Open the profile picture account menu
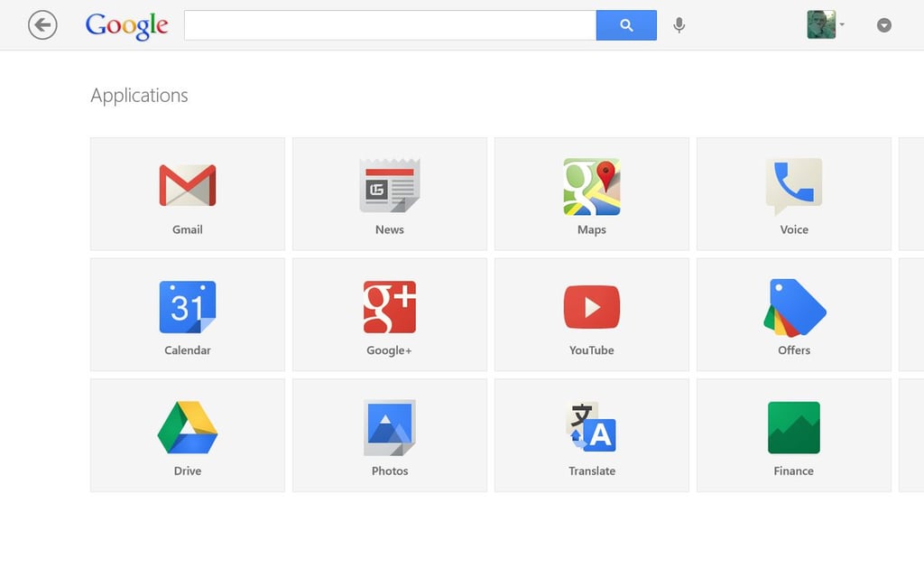Image resolution: width=924 pixels, height=578 pixels. [821, 24]
